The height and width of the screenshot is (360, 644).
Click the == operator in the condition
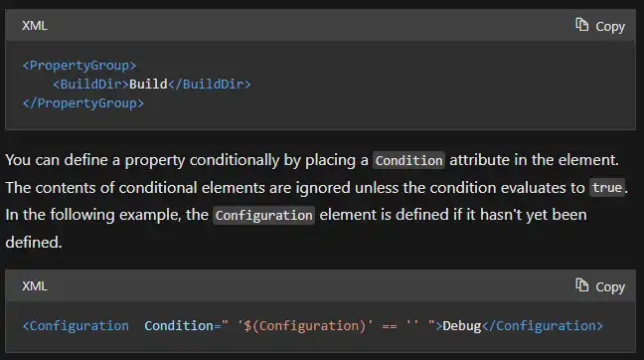click(x=390, y=326)
